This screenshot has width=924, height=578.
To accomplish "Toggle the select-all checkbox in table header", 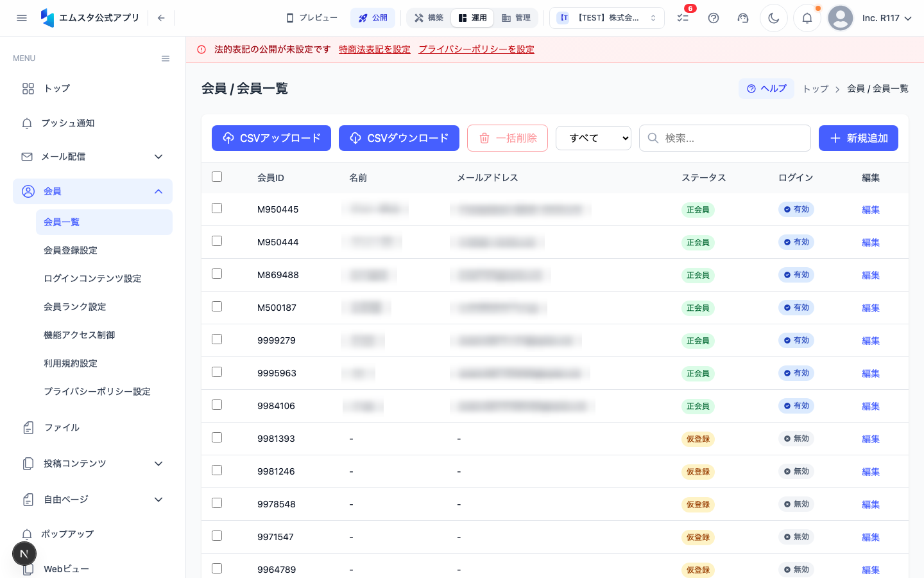I will [217, 177].
